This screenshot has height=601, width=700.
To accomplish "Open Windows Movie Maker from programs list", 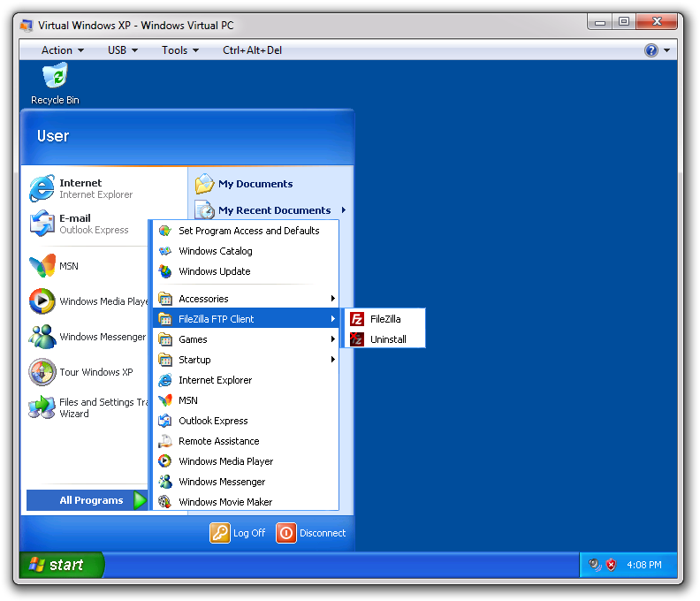I will coord(224,502).
